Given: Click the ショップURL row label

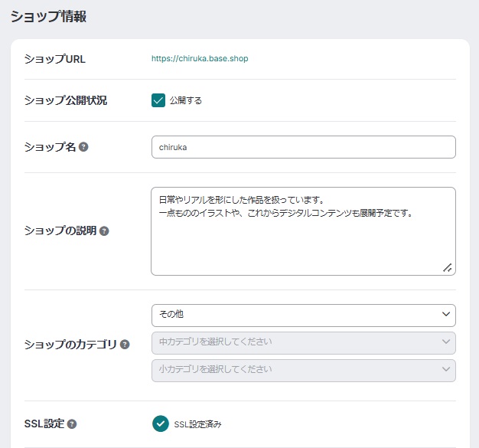Looking at the screenshot, I should [54, 59].
